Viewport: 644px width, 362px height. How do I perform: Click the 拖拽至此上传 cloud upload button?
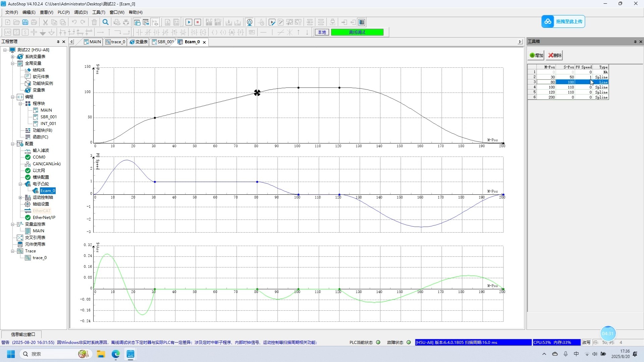pos(563,21)
